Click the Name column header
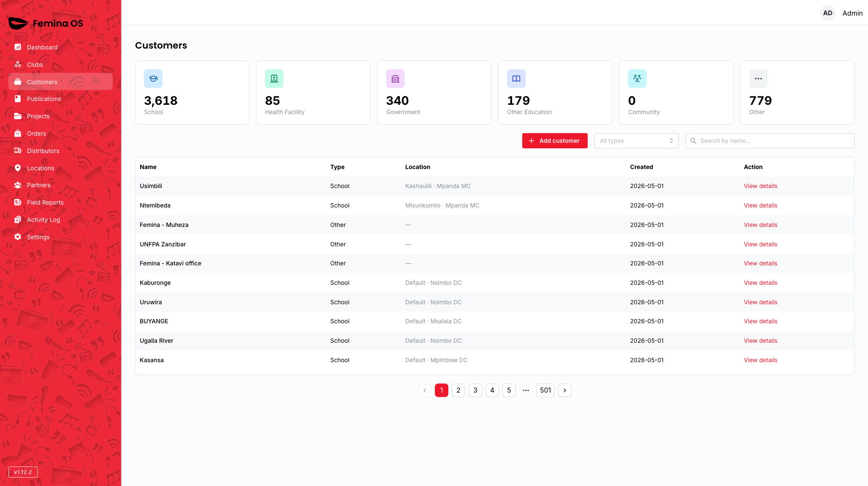Screen dimensions: 868x486 coord(148,167)
